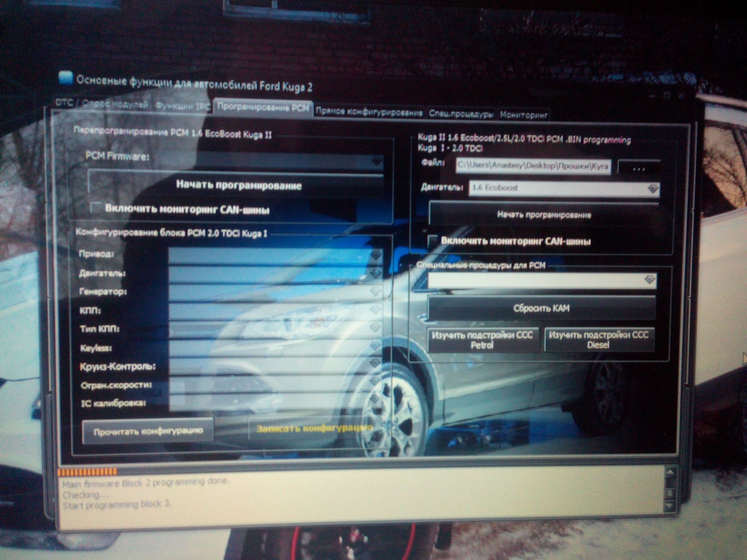This screenshot has height=560, width=747.
Task: Click the browse file ellipsis button
Action: 639,168
